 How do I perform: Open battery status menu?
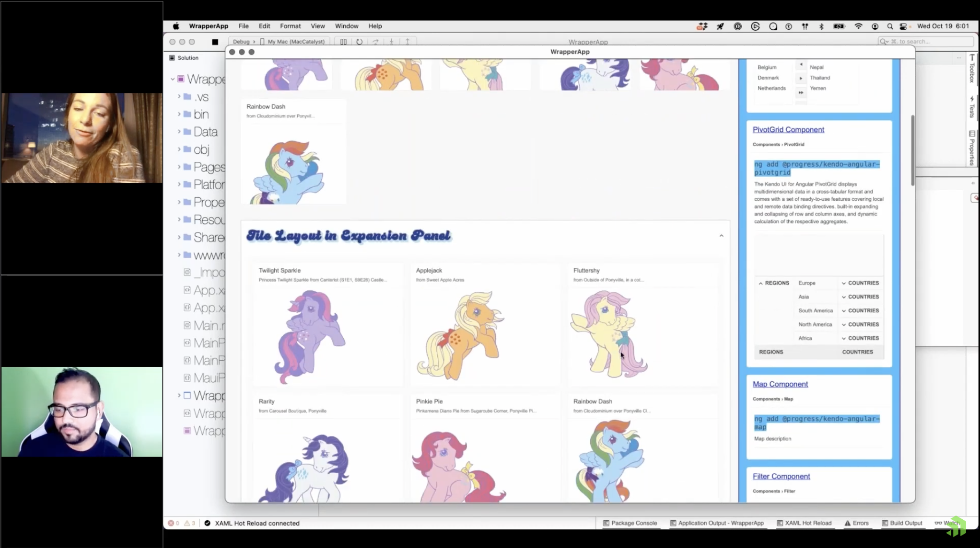point(839,26)
